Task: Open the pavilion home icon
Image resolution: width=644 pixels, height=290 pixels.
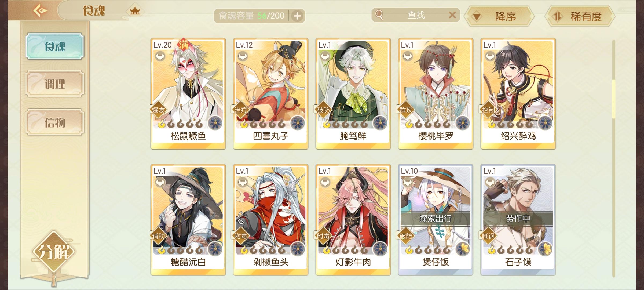Action: click(135, 11)
